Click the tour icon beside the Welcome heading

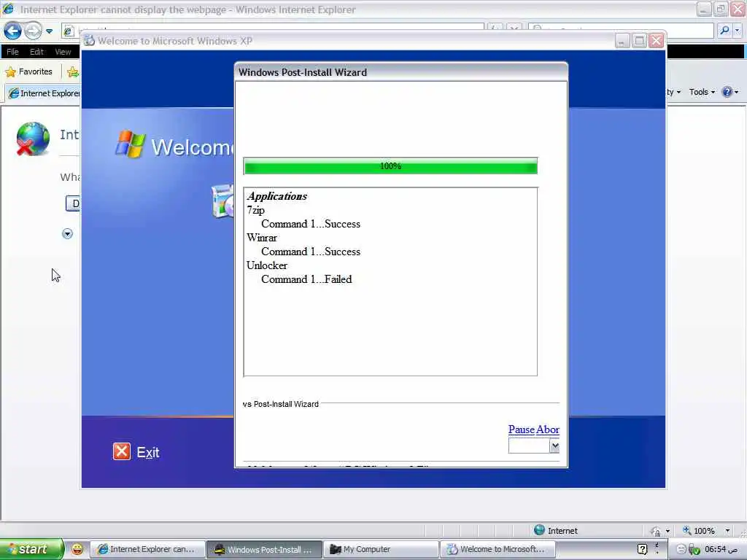(x=222, y=201)
